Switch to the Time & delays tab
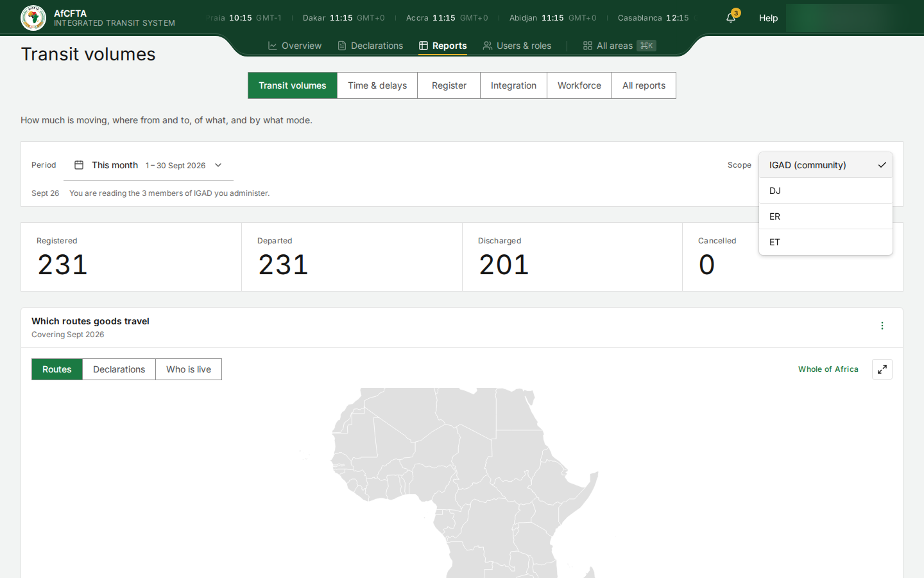The height and width of the screenshot is (578, 924). click(377, 85)
